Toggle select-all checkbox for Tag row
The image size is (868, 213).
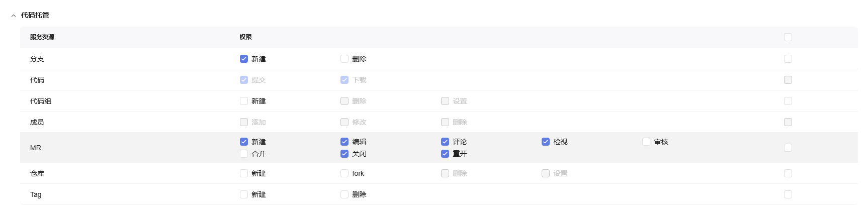tap(788, 194)
